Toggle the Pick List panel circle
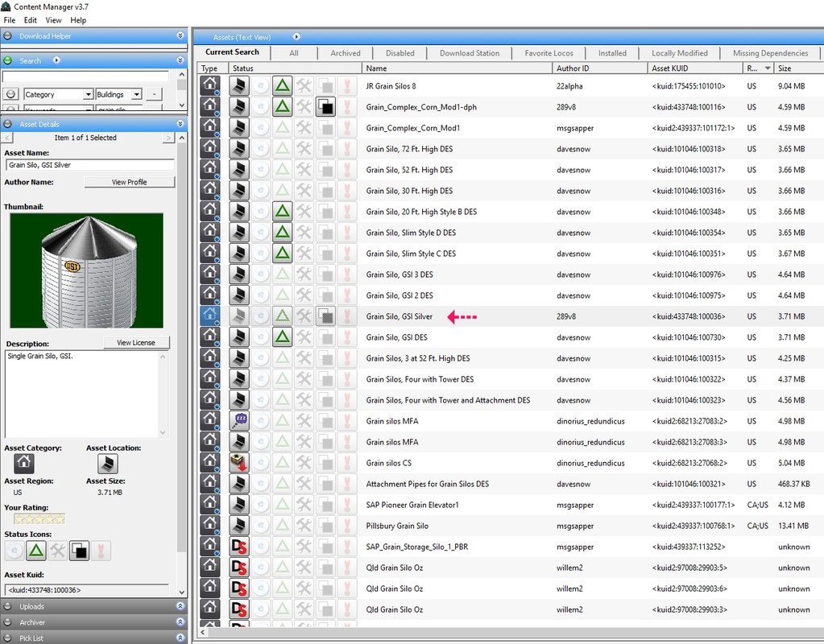824x644 pixels. 8,638
